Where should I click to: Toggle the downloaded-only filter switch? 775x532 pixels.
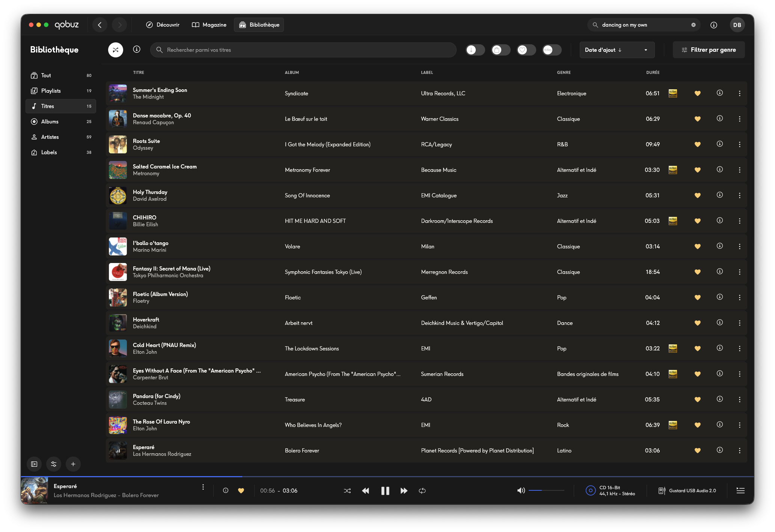tap(475, 50)
